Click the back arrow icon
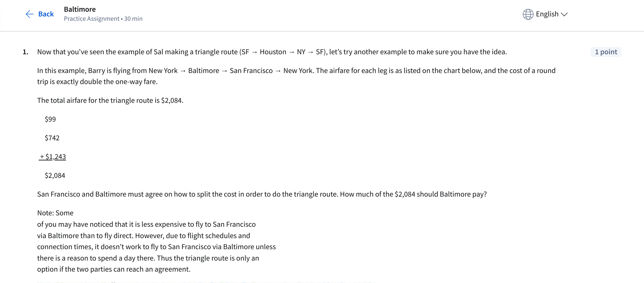Viewport: 644px width, 283px height. (x=30, y=14)
